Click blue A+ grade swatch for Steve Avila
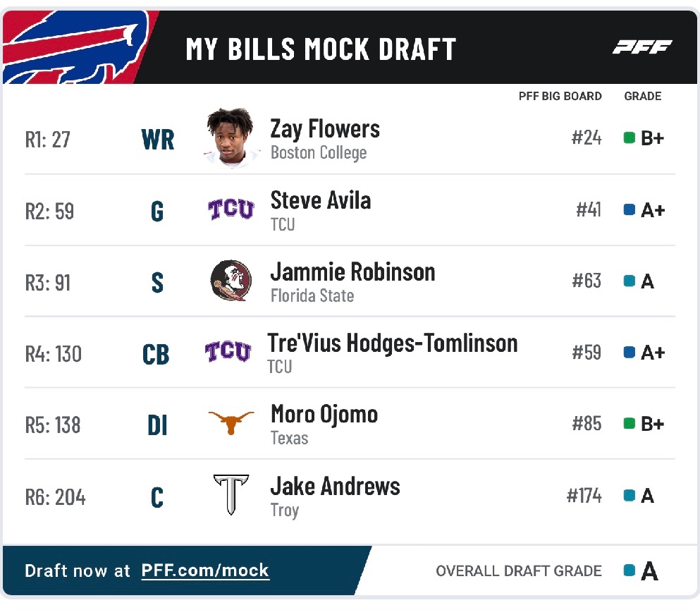The width and height of the screenshot is (700, 610). [629, 209]
